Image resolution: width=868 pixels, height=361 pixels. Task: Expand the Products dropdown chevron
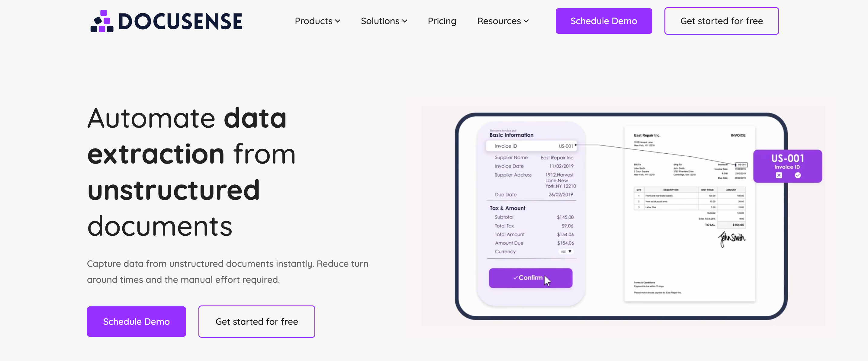(x=338, y=21)
